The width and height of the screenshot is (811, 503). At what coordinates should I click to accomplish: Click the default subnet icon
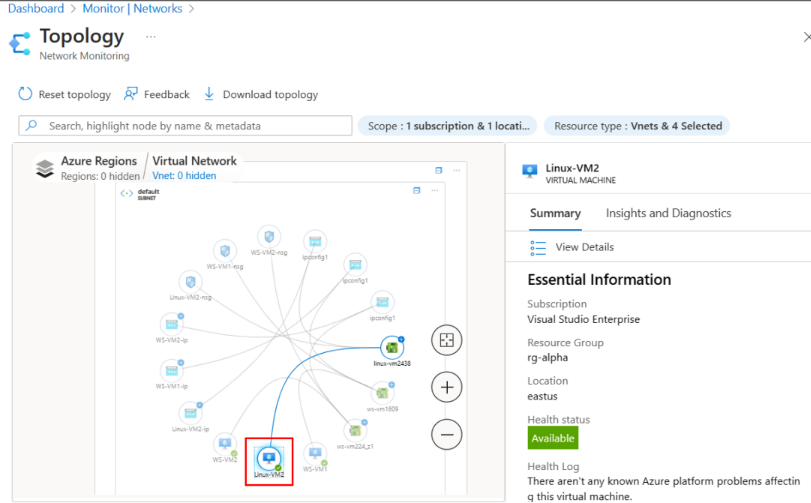point(127,193)
